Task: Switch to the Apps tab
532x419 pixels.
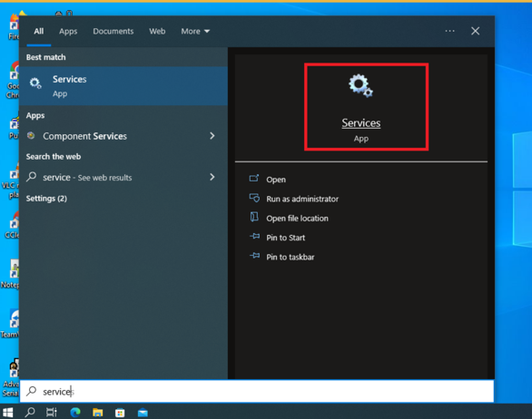Action: pyautogui.click(x=68, y=31)
